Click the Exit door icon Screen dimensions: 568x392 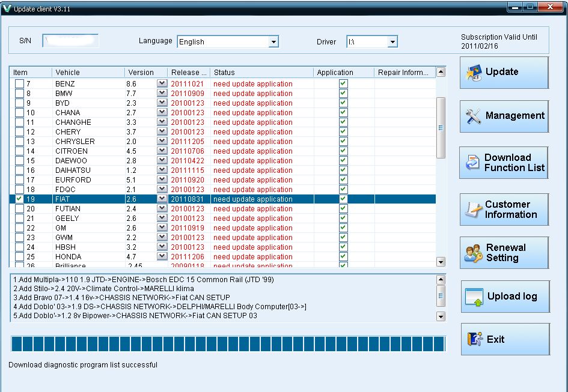coord(474,340)
